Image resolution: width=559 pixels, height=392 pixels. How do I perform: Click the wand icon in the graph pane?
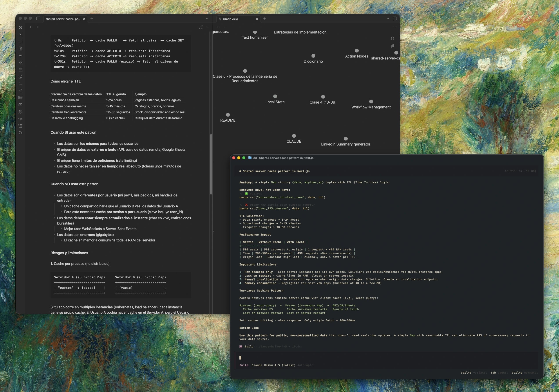point(393,46)
